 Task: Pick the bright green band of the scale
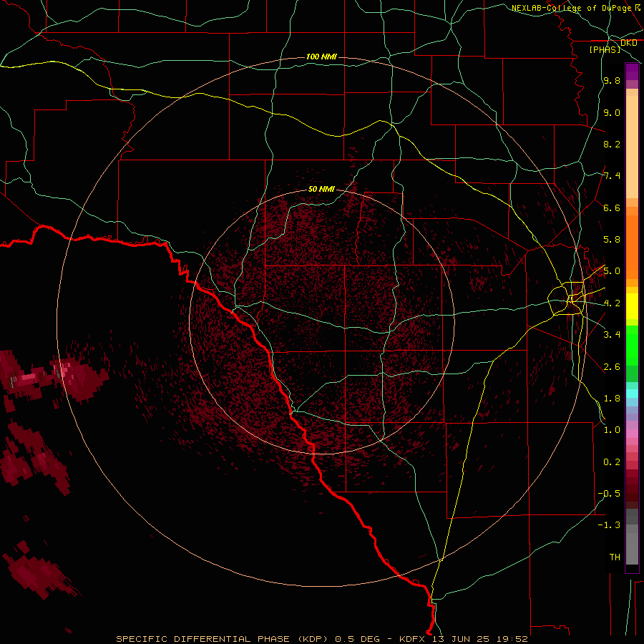[x=632, y=346]
